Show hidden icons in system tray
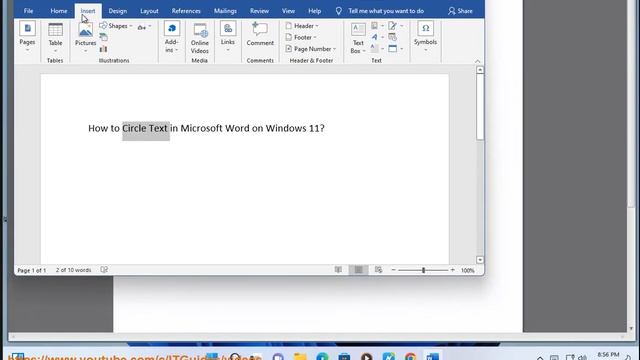Image resolution: width=640 pixels, height=360 pixels. (540, 358)
